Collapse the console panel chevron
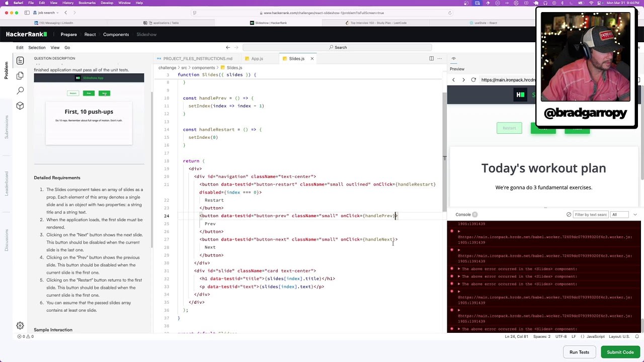644x362 pixels. click(635, 215)
